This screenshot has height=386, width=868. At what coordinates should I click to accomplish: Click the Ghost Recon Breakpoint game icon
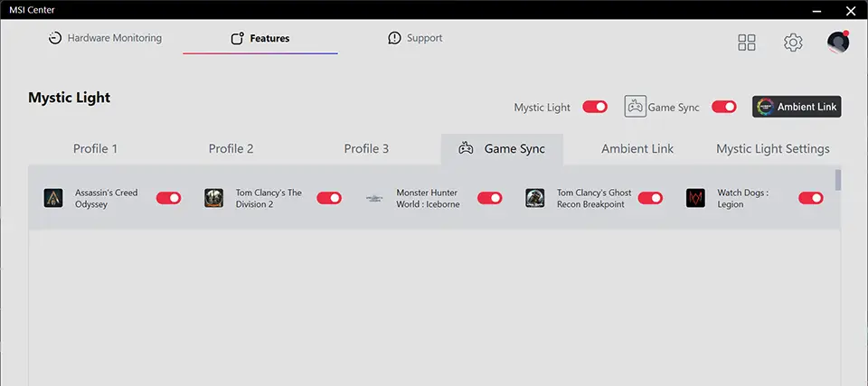coord(535,198)
